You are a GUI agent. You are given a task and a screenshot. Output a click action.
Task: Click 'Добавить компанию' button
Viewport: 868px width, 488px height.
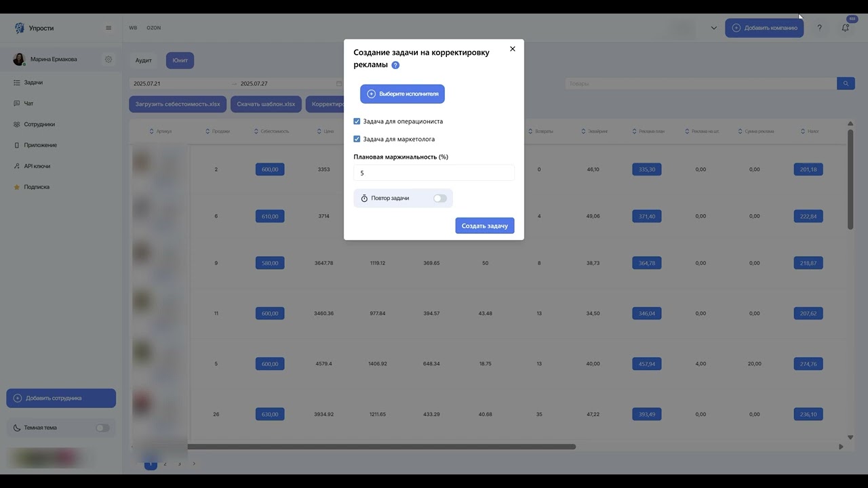pos(764,28)
